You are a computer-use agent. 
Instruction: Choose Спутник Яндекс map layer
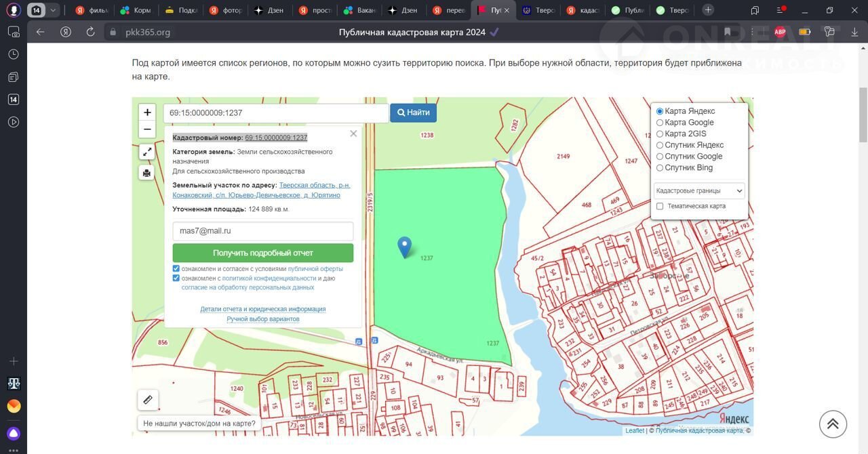pyautogui.click(x=660, y=145)
